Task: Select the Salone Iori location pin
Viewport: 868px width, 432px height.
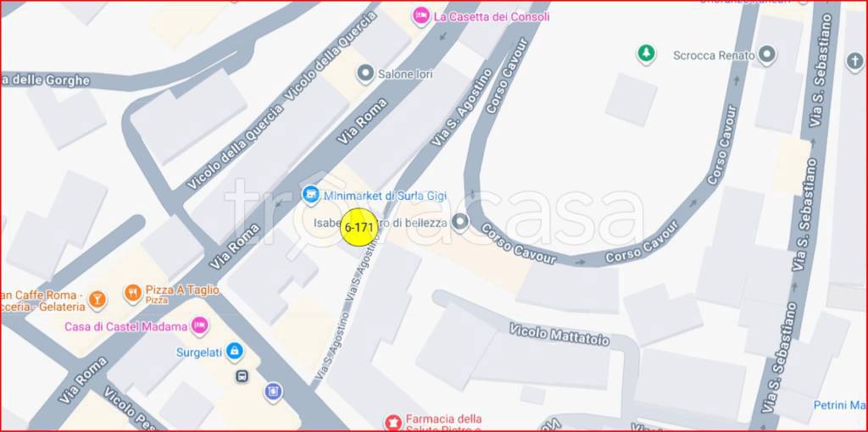Action: coord(364,73)
